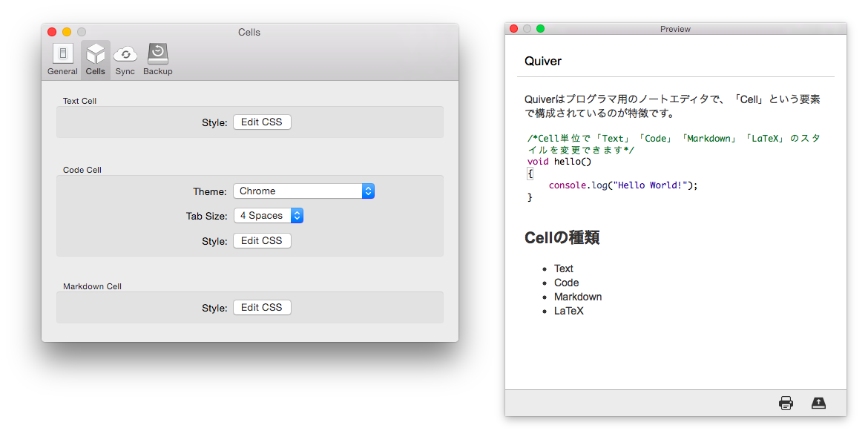This screenshot has height=445, width=868.
Task: Click the Preview window title bar text
Action: click(x=675, y=30)
